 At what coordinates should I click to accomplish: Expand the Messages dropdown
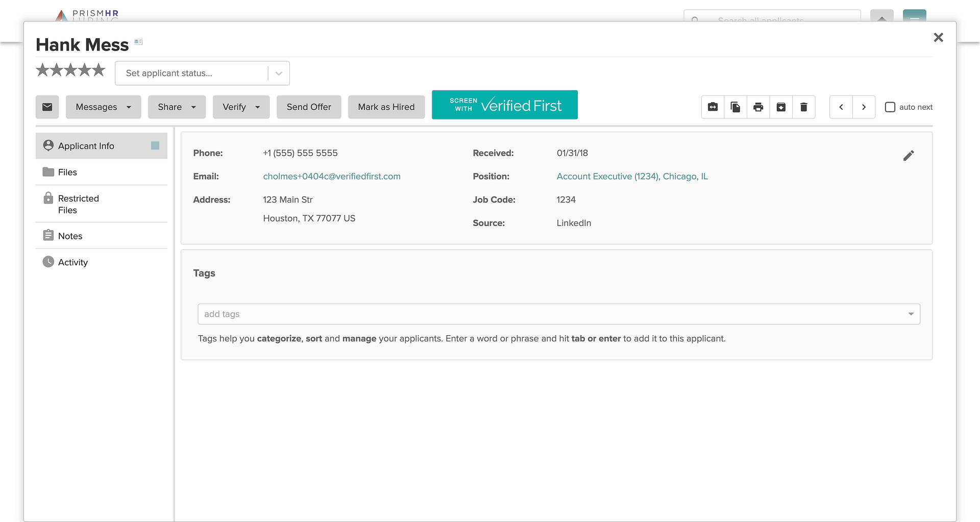click(x=103, y=107)
